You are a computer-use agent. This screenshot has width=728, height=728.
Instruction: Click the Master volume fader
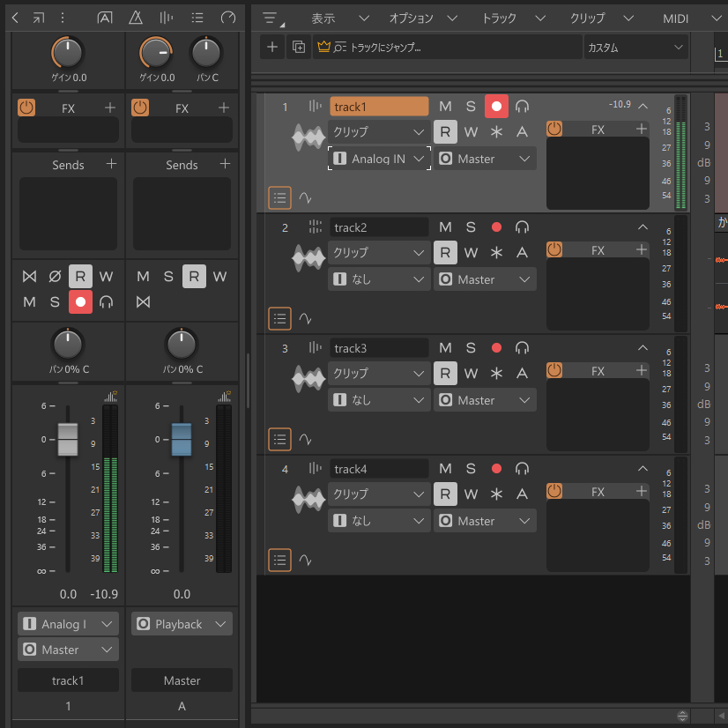(x=182, y=439)
